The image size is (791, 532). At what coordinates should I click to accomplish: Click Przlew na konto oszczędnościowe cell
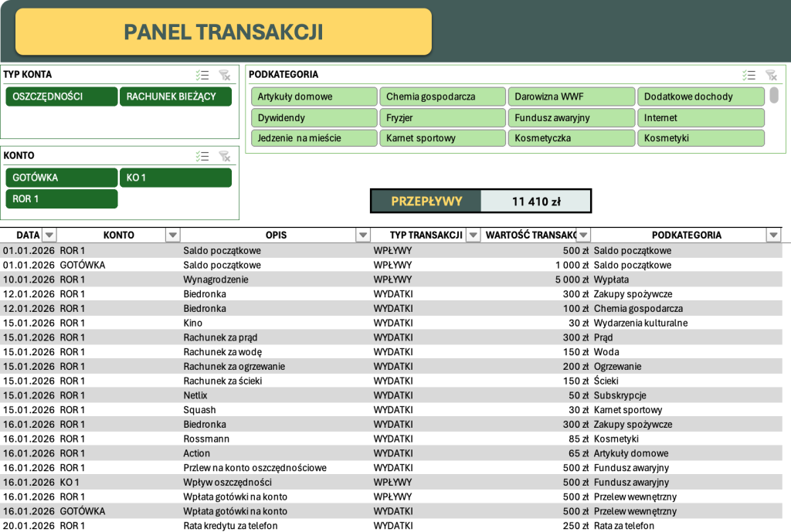point(276,468)
